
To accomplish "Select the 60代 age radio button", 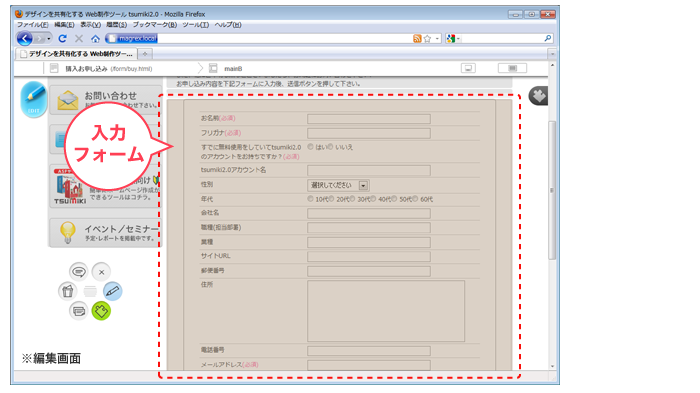I will coord(415,199).
